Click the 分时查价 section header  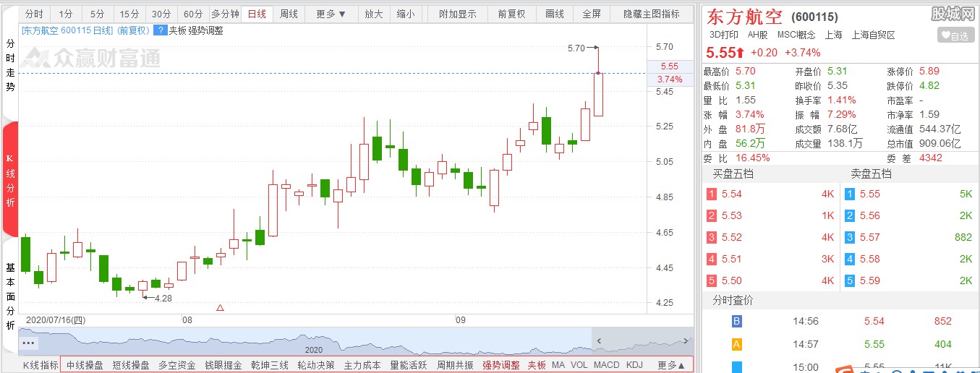tap(733, 300)
